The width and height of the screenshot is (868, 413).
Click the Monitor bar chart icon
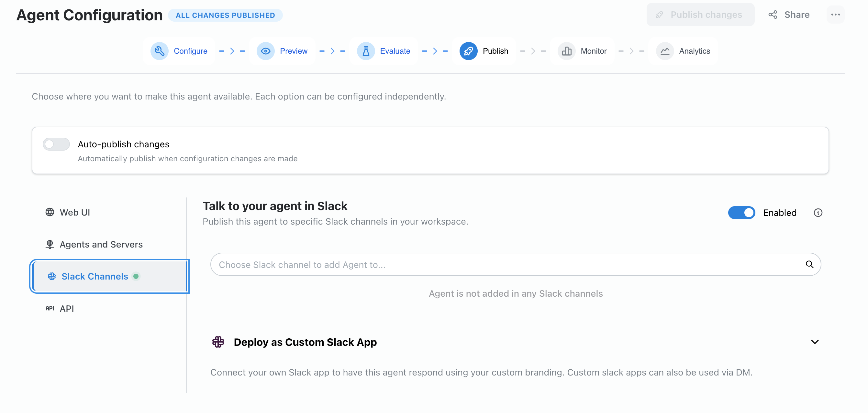pos(566,51)
